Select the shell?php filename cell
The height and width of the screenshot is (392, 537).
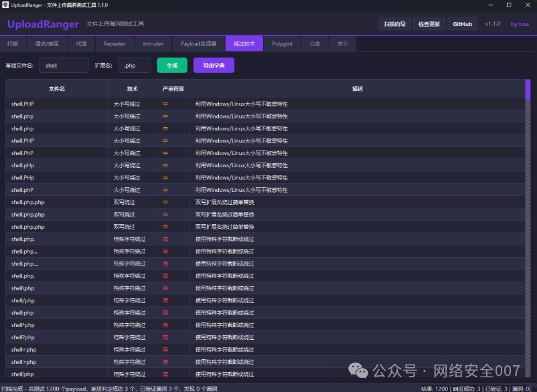(x=57, y=338)
